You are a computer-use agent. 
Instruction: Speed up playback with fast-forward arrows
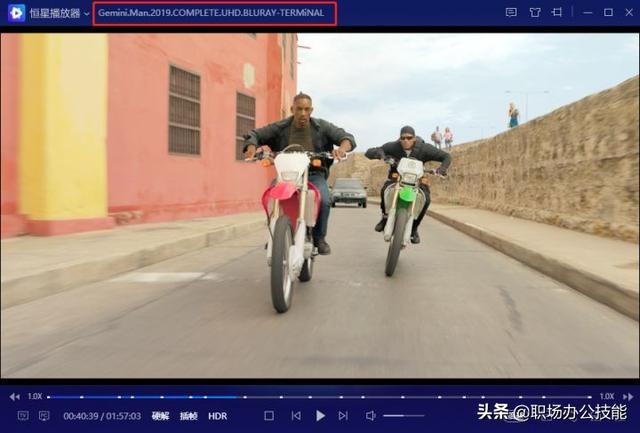628,397
